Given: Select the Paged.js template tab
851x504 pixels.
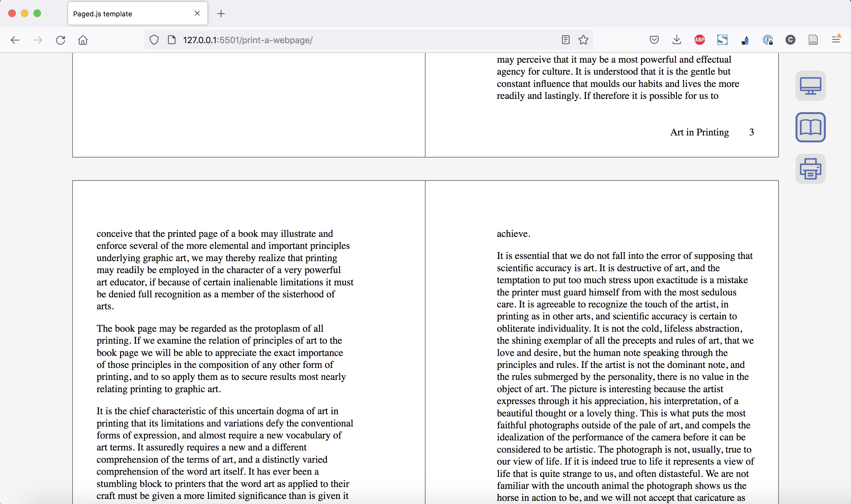Looking at the screenshot, I should (138, 14).
